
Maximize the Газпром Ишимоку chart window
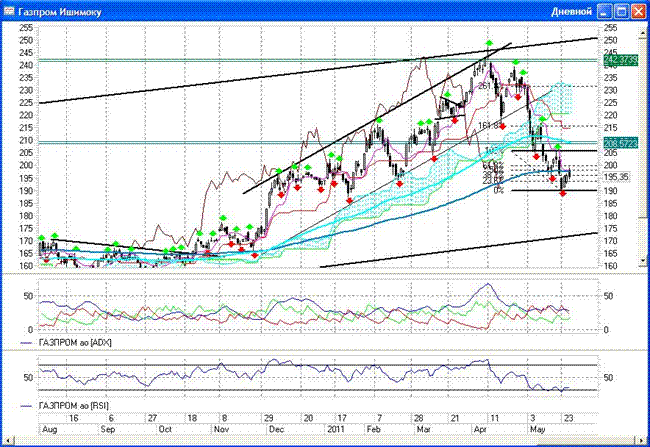pyautogui.click(x=622, y=11)
